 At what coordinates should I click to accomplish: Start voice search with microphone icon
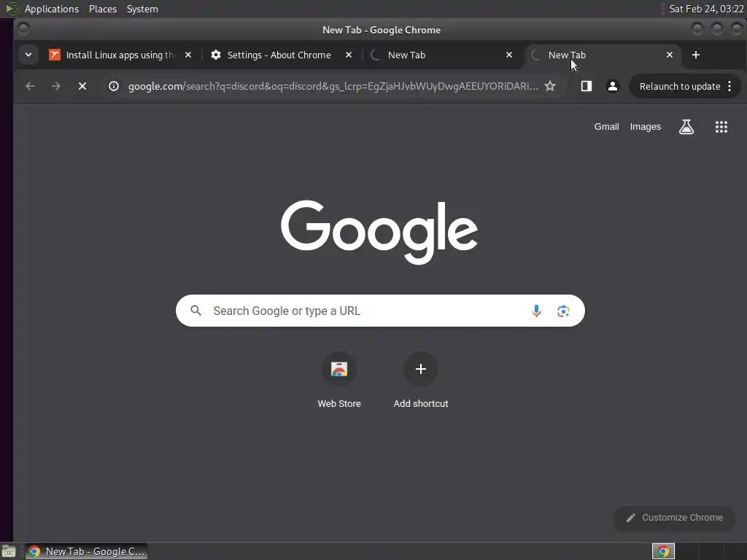coord(536,311)
